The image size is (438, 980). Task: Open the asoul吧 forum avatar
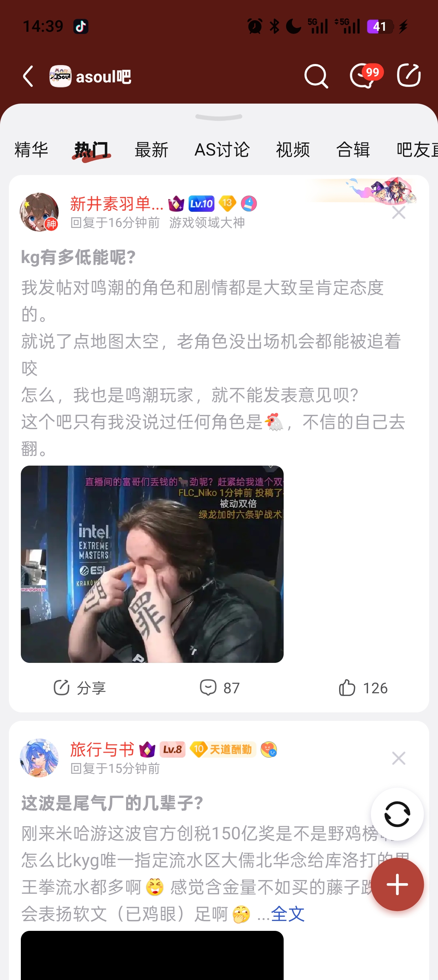[60, 76]
